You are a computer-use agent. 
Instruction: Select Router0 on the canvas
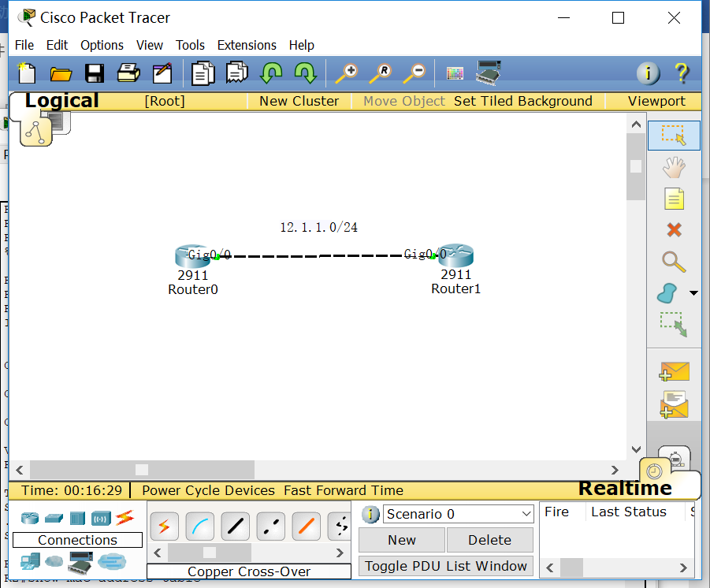tap(193, 256)
